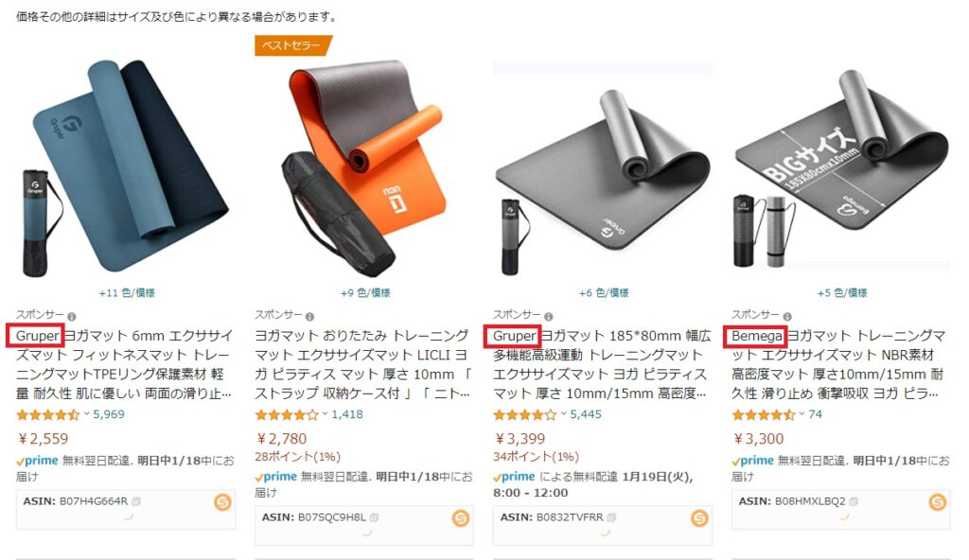This screenshot has height=560, width=969.
Task: Open the Bemega yoga mat title link
Action: [840, 365]
